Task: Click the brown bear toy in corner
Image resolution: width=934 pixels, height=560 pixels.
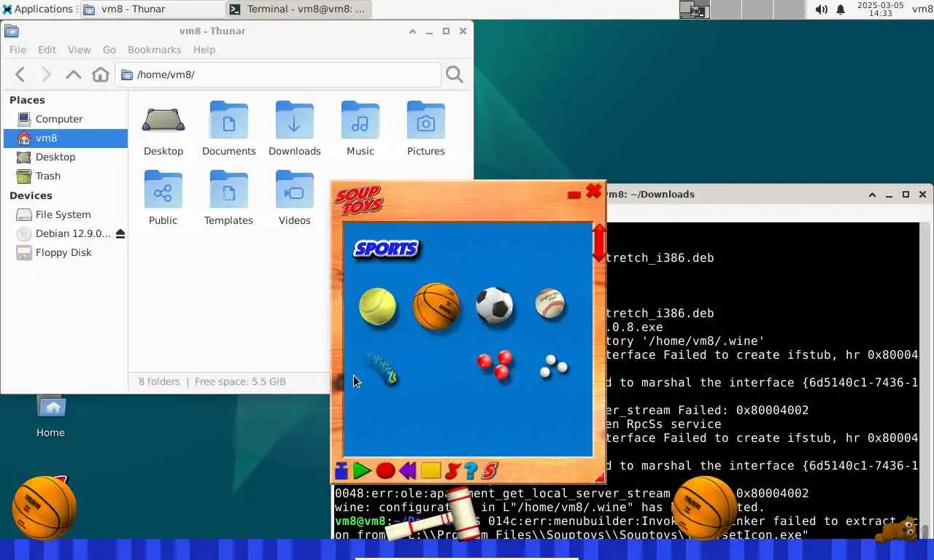Action: click(x=897, y=530)
